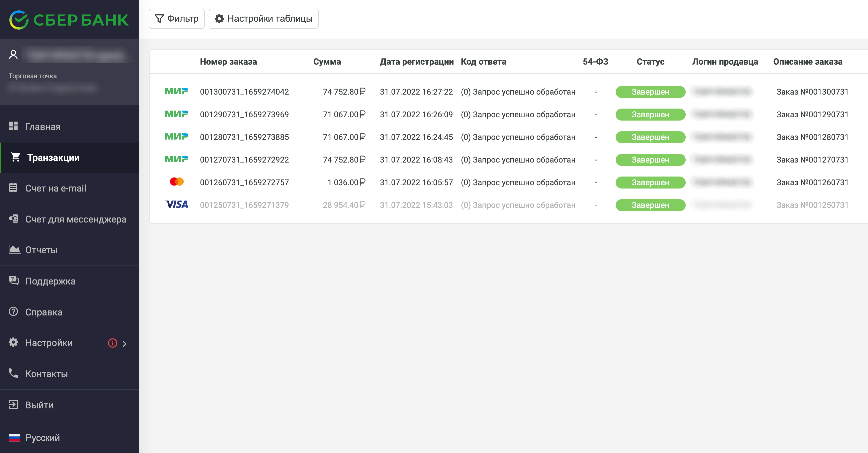Log out via Выйти
This screenshot has width=868, height=453.
pos(69,405)
